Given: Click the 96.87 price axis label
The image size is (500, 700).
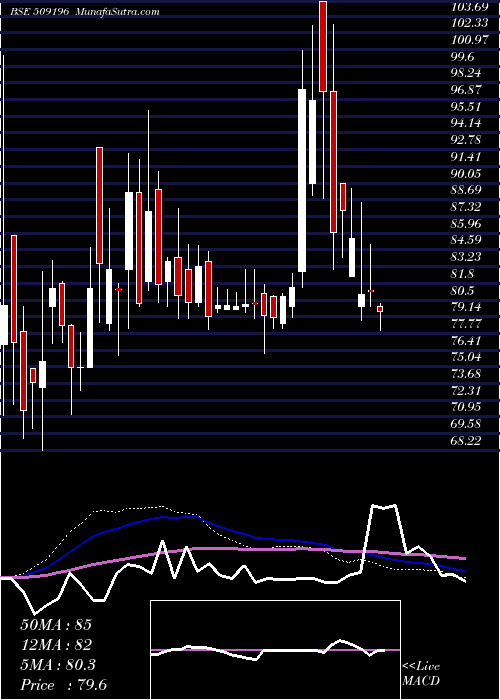Looking at the screenshot, I should click(466, 90).
